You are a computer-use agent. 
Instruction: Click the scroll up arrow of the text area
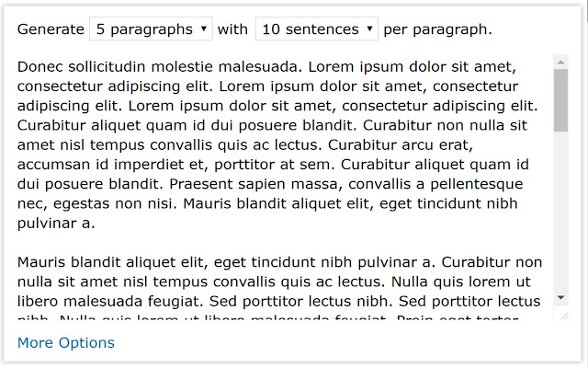(561, 62)
